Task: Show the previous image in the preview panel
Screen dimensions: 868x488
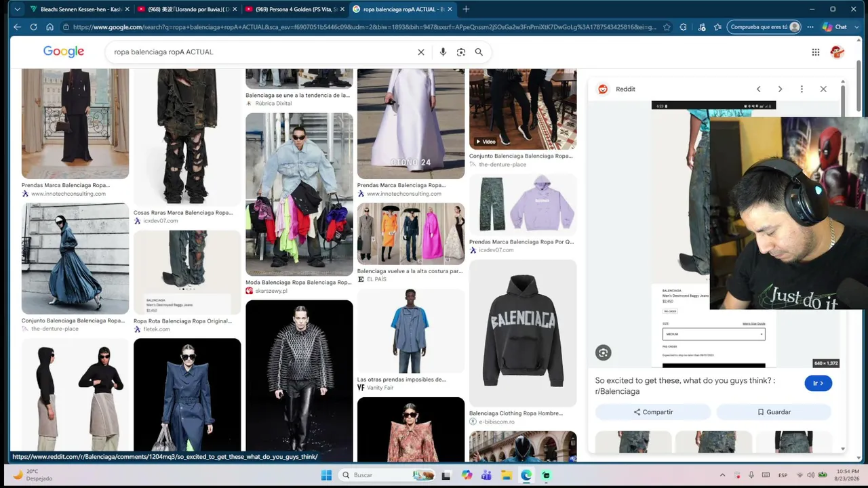Action: tap(759, 89)
